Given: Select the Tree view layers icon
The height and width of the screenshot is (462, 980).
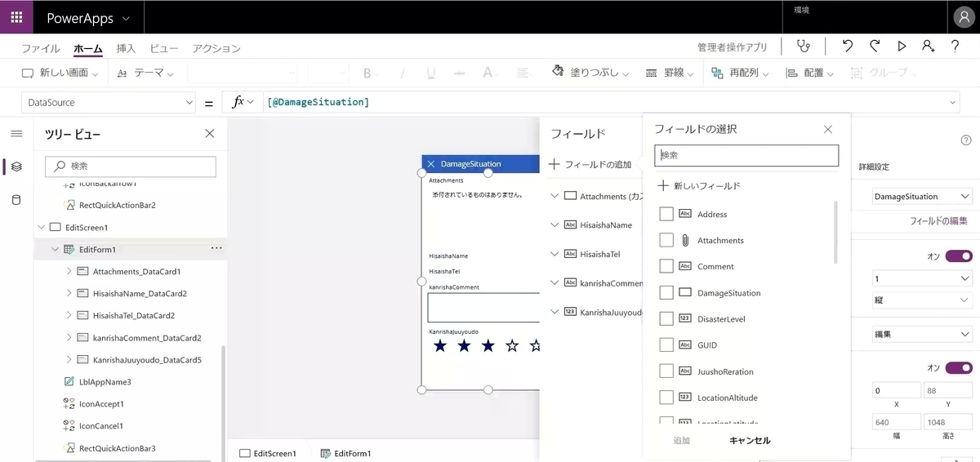Looking at the screenshot, I should [16, 167].
